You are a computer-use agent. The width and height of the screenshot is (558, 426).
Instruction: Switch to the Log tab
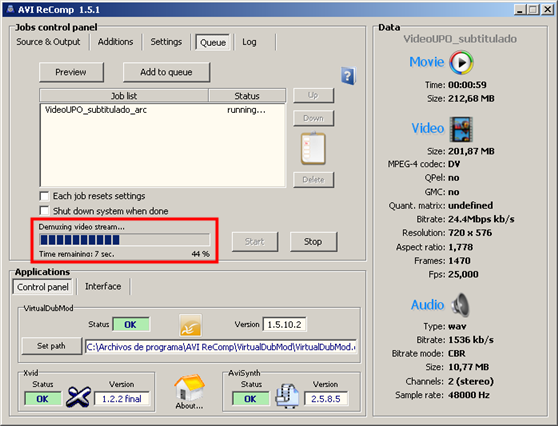coord(249,42)
